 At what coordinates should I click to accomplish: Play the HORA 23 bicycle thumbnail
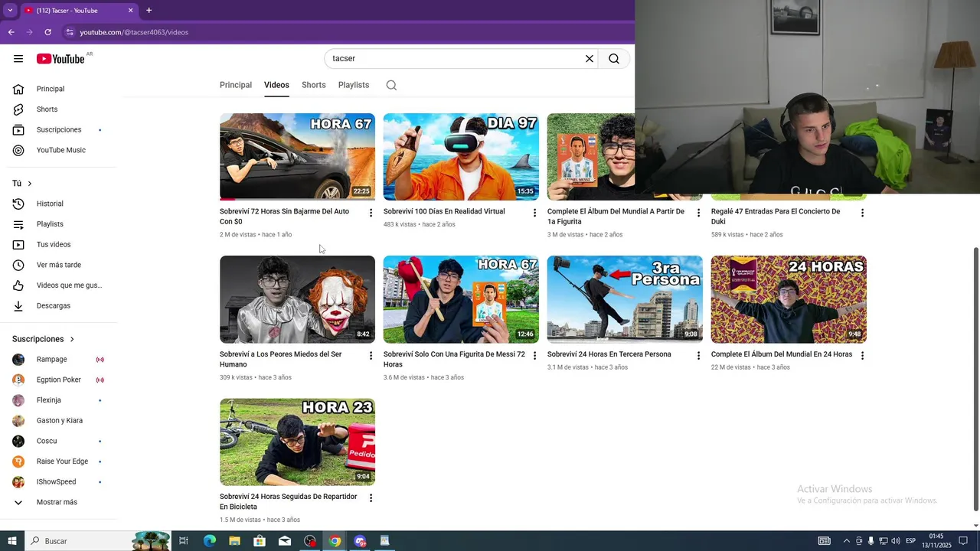tap(297, 442)
